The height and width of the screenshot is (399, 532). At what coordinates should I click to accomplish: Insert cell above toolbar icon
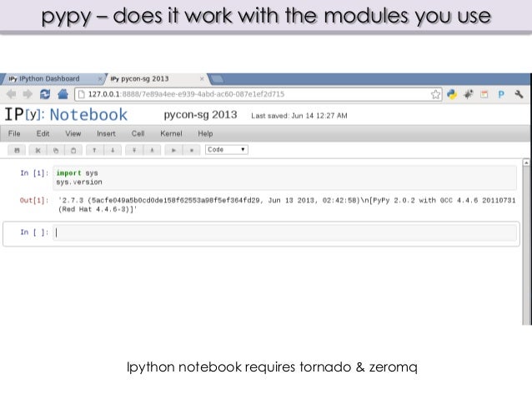pos(134,150)
